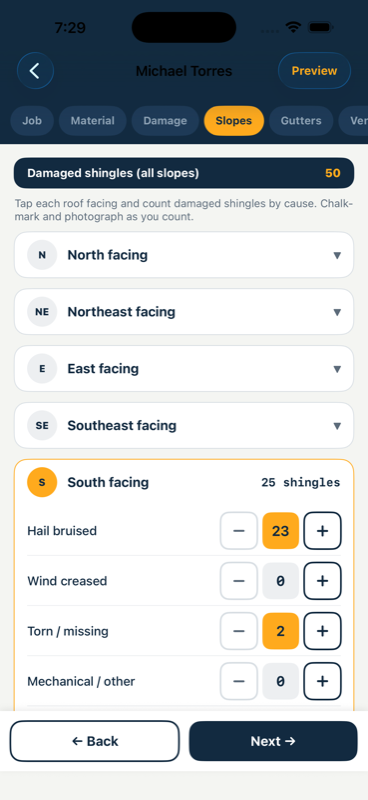Switch to the Damage tab
Viewport: 368px width, 800px height.
pyautogui.click(x=165, y=121)
